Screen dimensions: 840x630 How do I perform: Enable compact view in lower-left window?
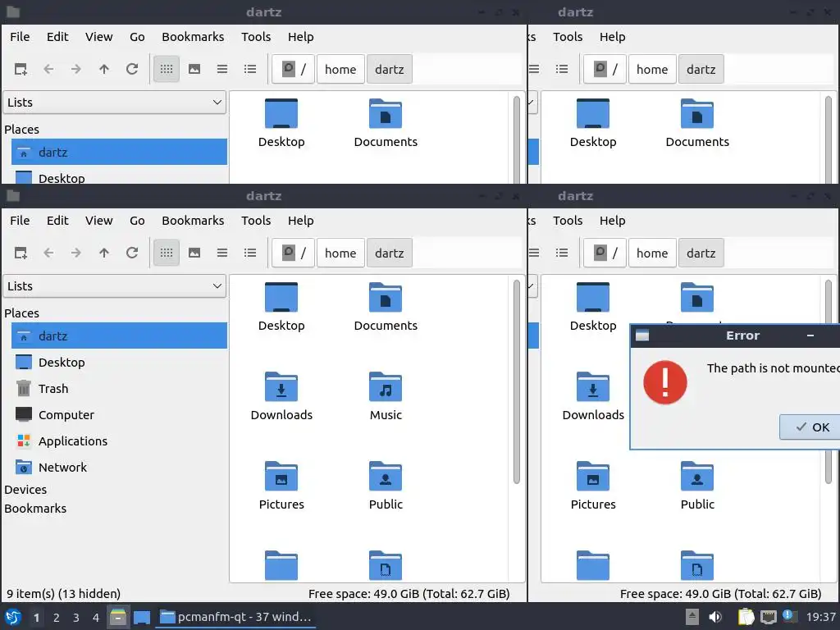[x=222, y=253]
